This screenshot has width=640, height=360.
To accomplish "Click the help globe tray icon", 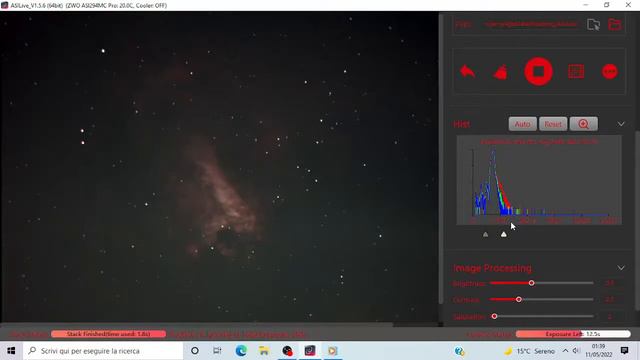I will point(460,351).
